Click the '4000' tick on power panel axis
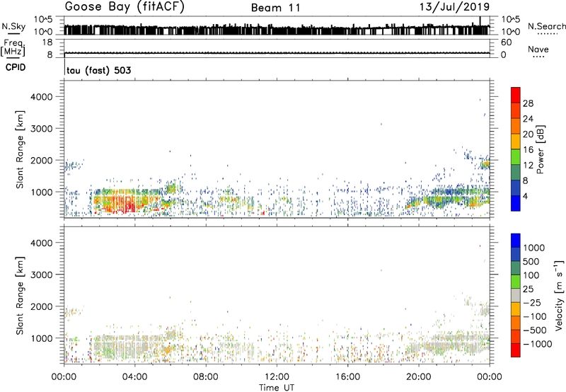566x392 pixels. pyautogui.click(x=42, y=97)
